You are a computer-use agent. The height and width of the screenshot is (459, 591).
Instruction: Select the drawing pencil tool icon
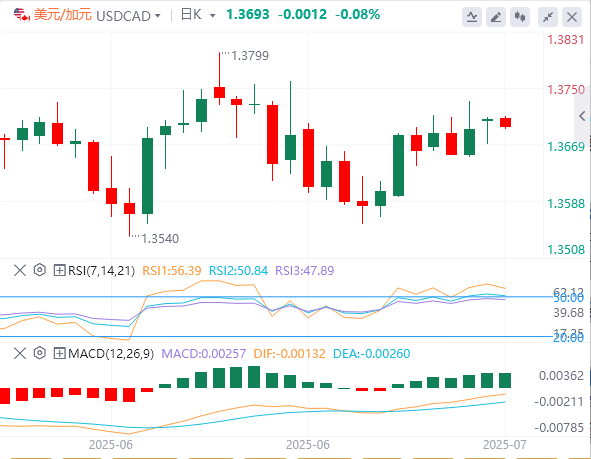click(x=496, y=17)
